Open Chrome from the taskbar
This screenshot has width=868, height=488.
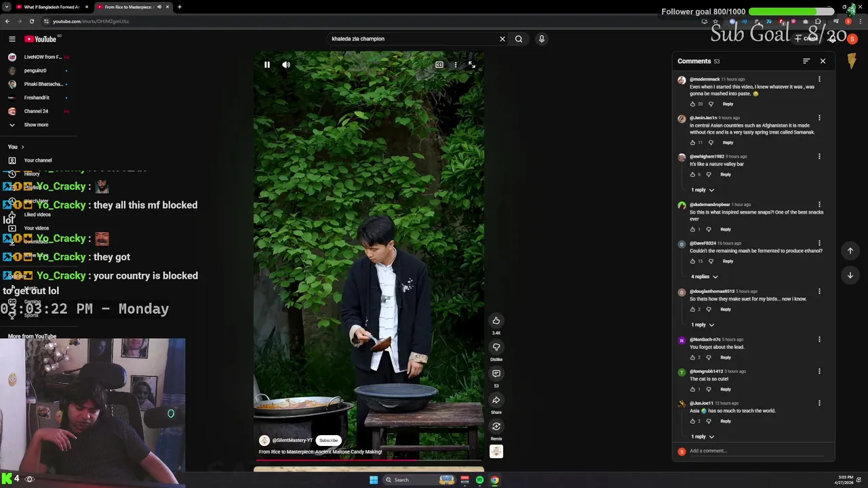(x=494, y=480)
